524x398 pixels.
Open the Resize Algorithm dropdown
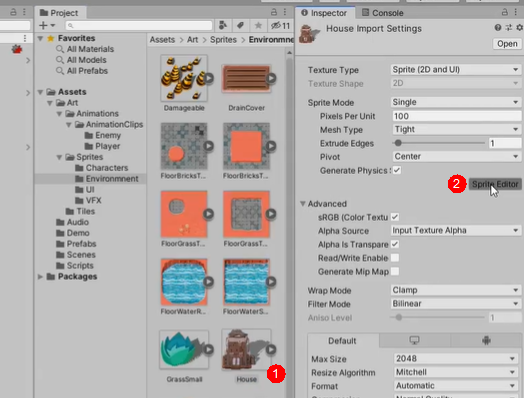[456, 372]
